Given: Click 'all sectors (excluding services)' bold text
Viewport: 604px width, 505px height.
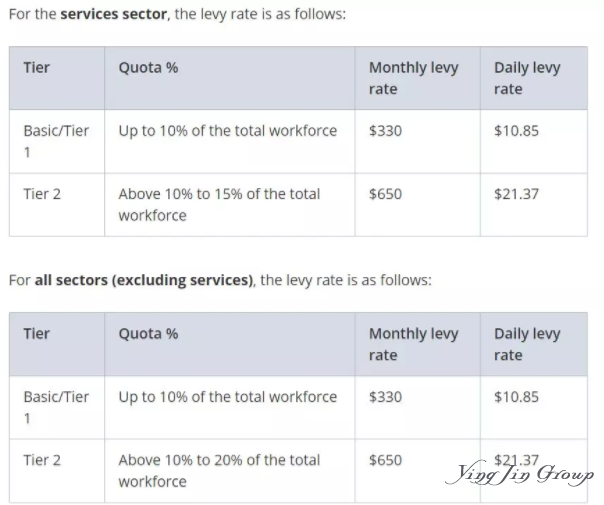Looking at the screenshot, I should pyautogui.click(x=144, y=280).
